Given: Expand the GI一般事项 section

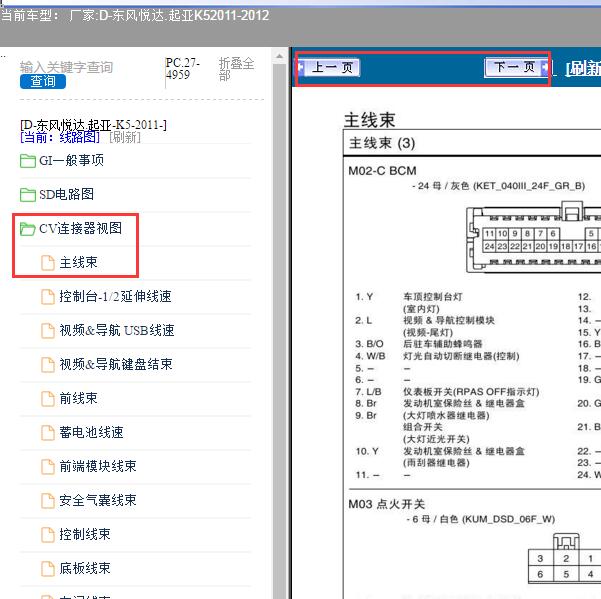Looking at the screenshot, I should (x=71, y=161).
